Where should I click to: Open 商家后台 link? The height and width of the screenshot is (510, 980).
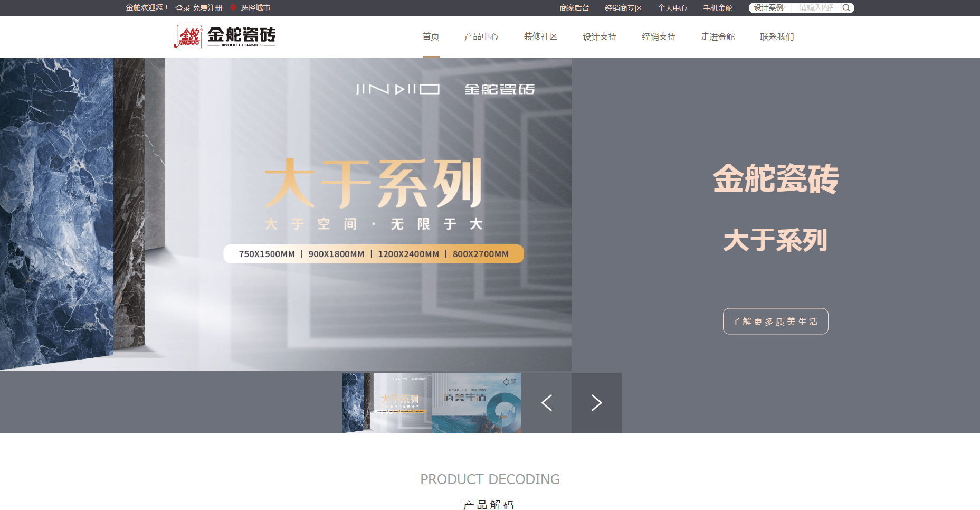574,8
